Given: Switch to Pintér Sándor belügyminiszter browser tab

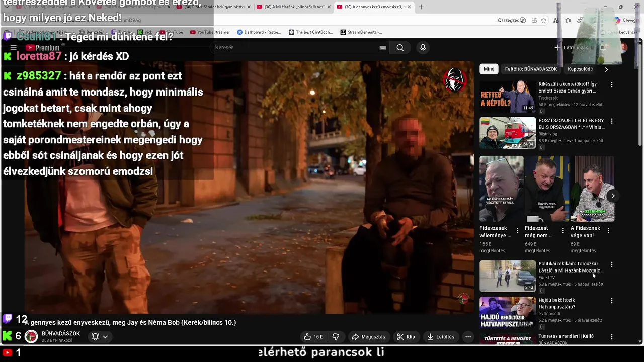Looking at the screenshot, I should click(214, 7).
